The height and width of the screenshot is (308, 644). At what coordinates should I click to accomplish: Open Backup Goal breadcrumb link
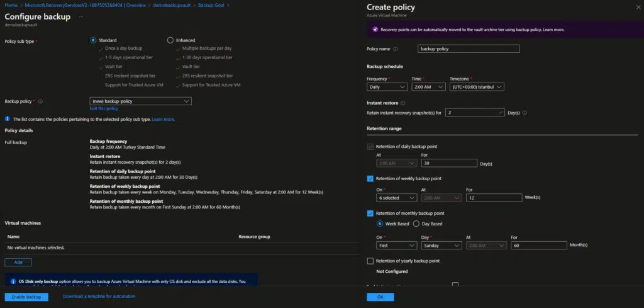point(211,5)
